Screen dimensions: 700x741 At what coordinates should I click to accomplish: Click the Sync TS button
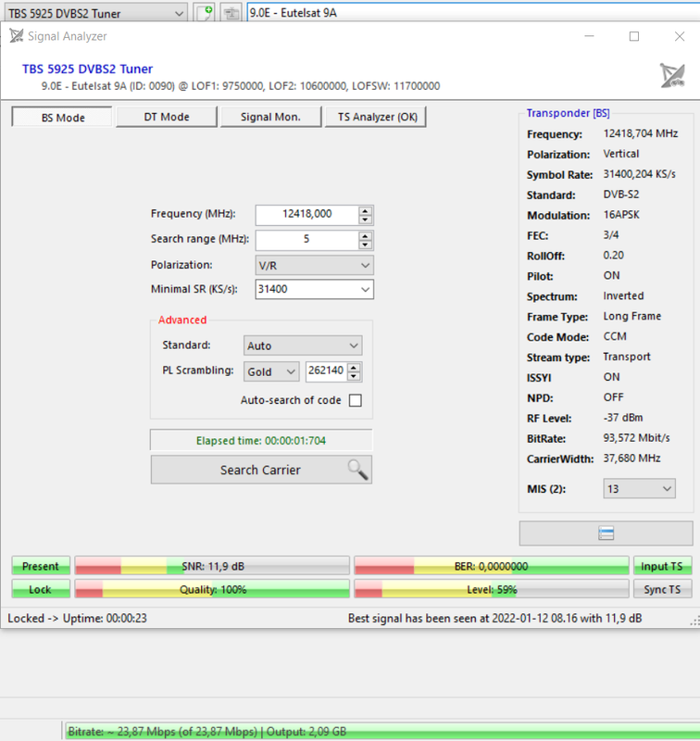tap(662, 589)
